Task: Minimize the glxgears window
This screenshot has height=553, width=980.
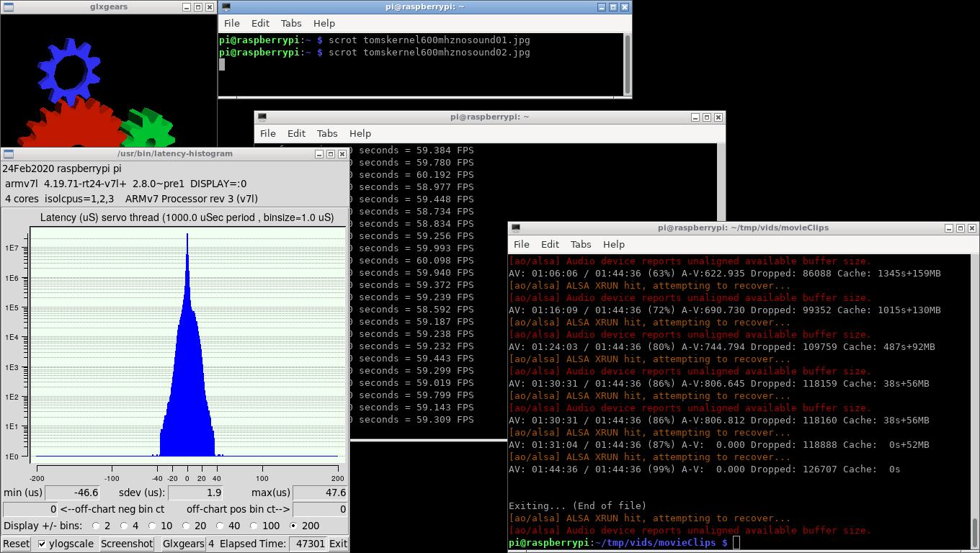Action: [x=186, y=7]
